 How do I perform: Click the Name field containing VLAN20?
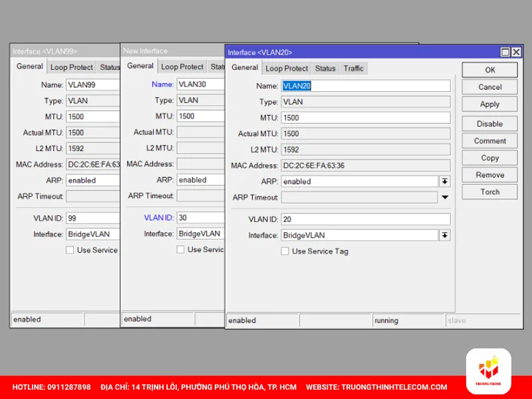[x=365, y=86]
